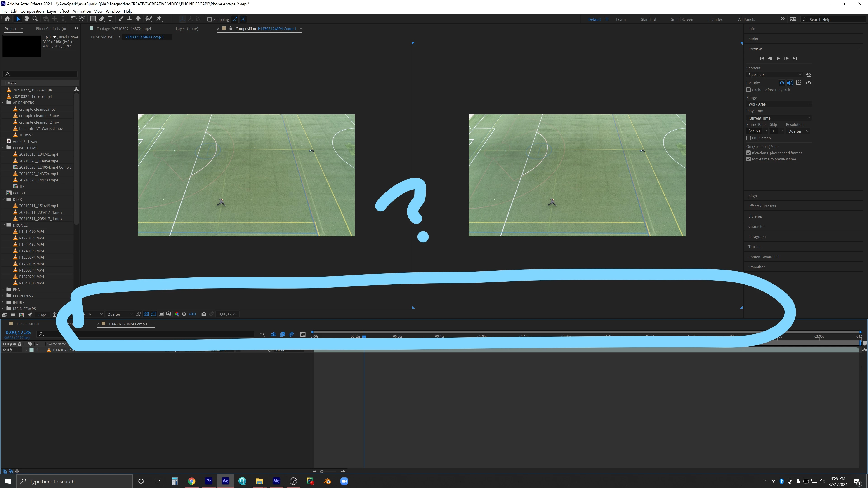Image resolution: width=868 pixels, height=488 pixels.
Task: Select the Type tool
Action: 110,19
